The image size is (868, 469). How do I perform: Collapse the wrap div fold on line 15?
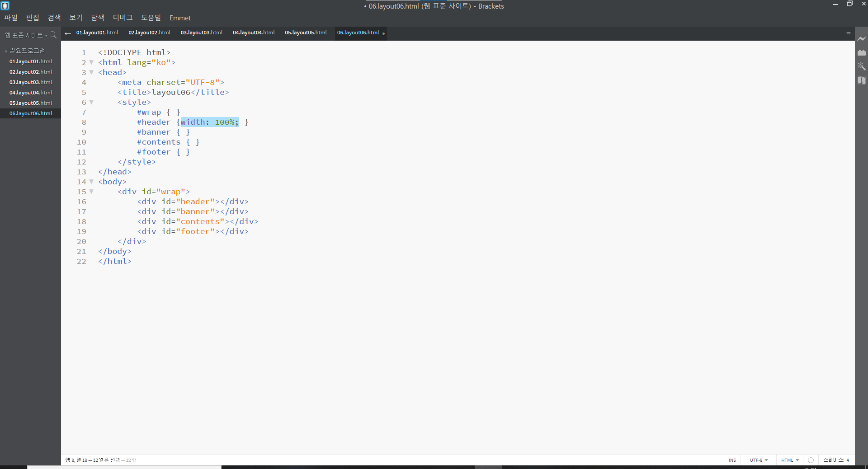[91, 192]
